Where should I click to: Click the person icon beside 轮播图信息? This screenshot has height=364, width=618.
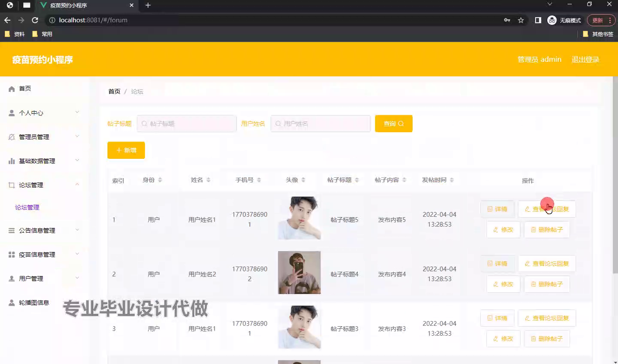[x=12, y=303]
